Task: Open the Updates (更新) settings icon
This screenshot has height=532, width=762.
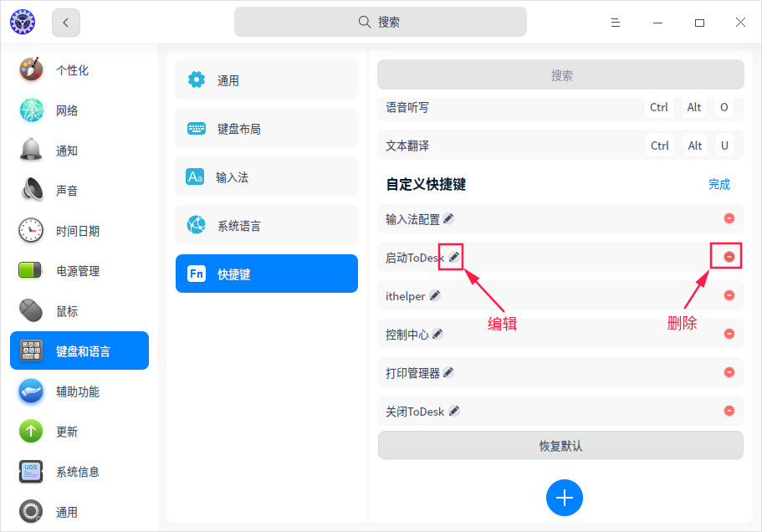Action: click(x=30, y=431)
